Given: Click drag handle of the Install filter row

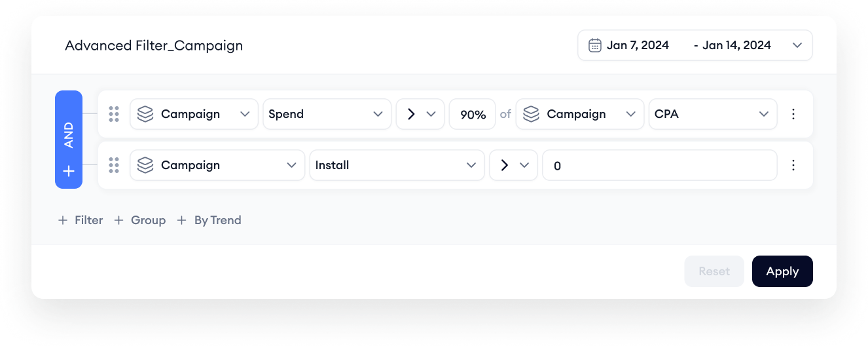Looking at the screenshot, I should 114,165.
